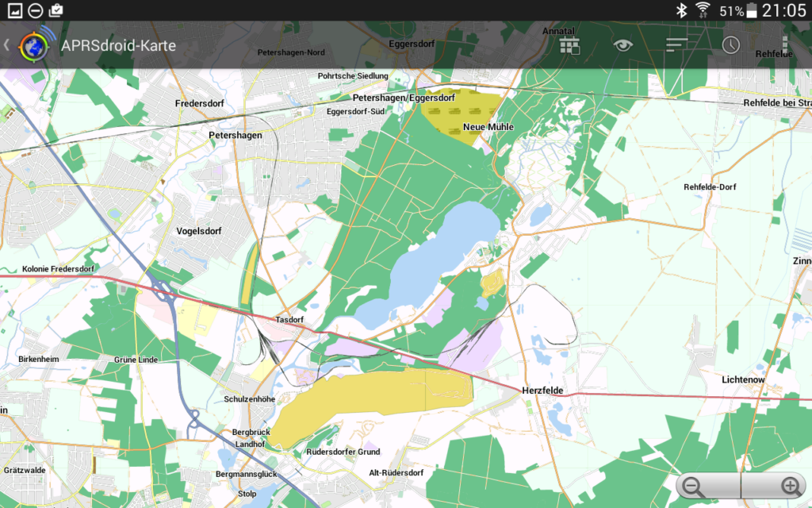Select the Landhof map label
This screenshot has width=812, height=508.
coord(250,444)
